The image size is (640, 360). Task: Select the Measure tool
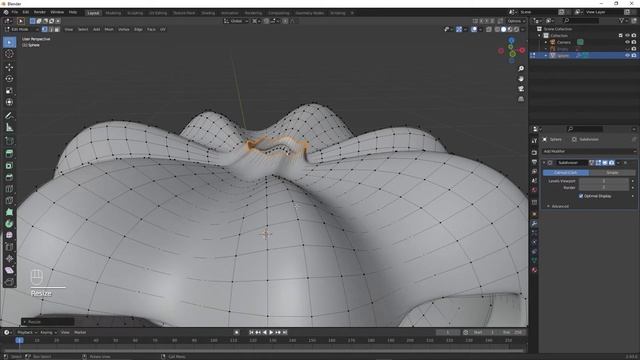[x=9, y=127]
